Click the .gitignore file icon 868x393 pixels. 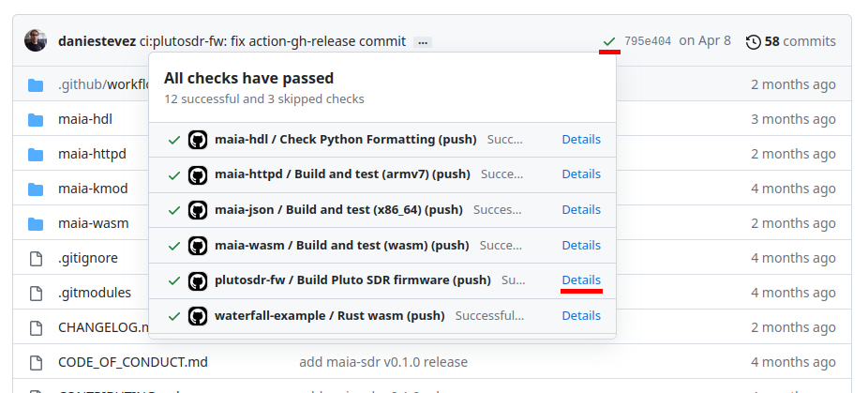36,258
